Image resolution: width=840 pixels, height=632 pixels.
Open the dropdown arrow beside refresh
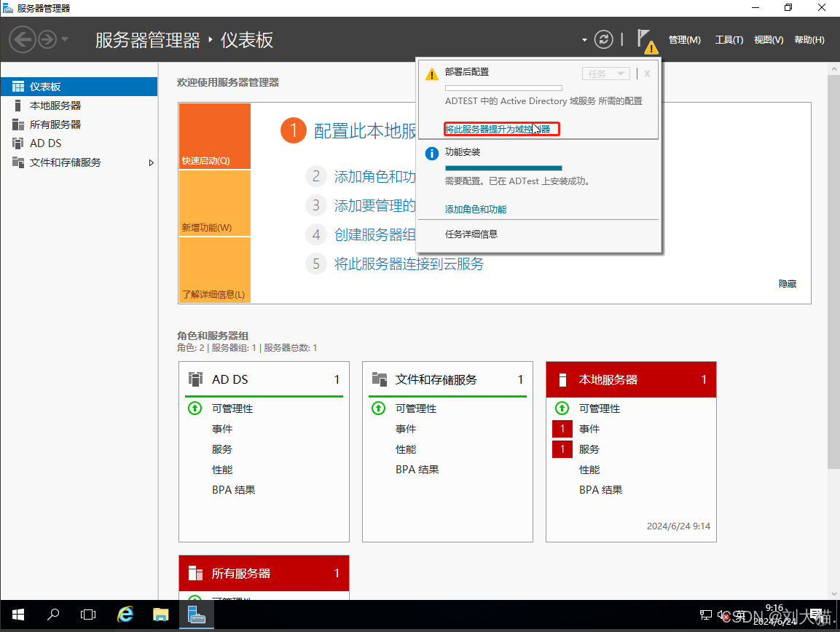(584, 39)
